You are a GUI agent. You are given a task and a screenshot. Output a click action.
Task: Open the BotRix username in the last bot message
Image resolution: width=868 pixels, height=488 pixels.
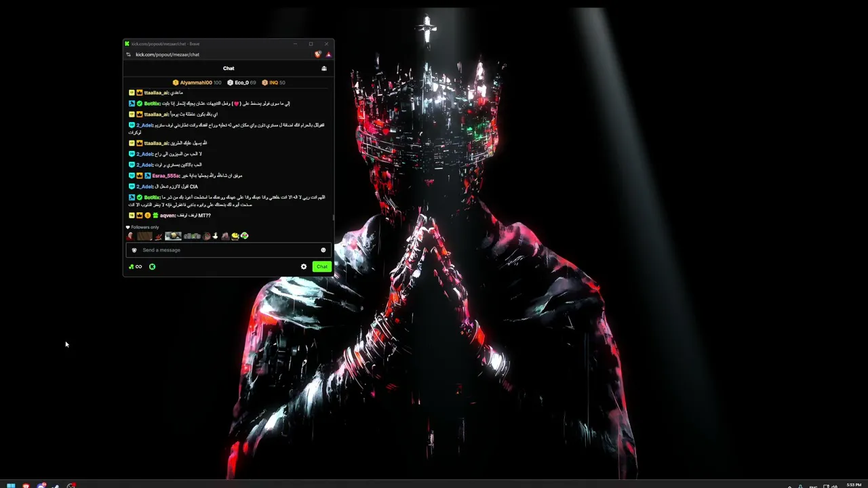tap(152, 197)
